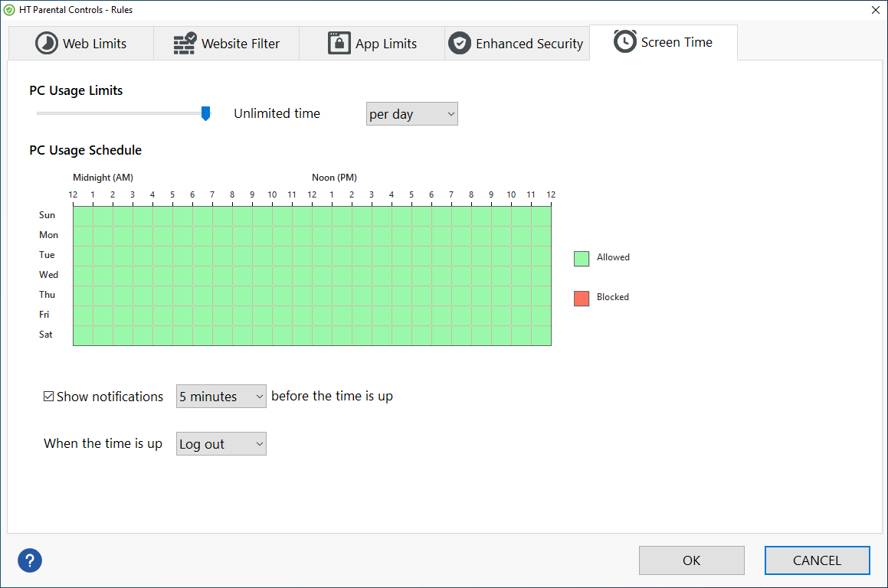Image resolution: width=888 pixels, height=588 pixels.
Task: Click the Tue 6 AM schedule cell
Action: 203,256
